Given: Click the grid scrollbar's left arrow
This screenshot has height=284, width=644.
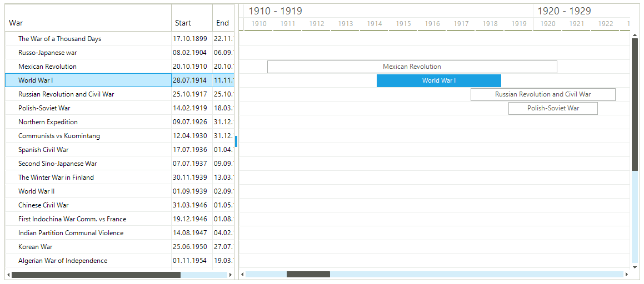Looking at the screenshot, I should pos(8,275).
